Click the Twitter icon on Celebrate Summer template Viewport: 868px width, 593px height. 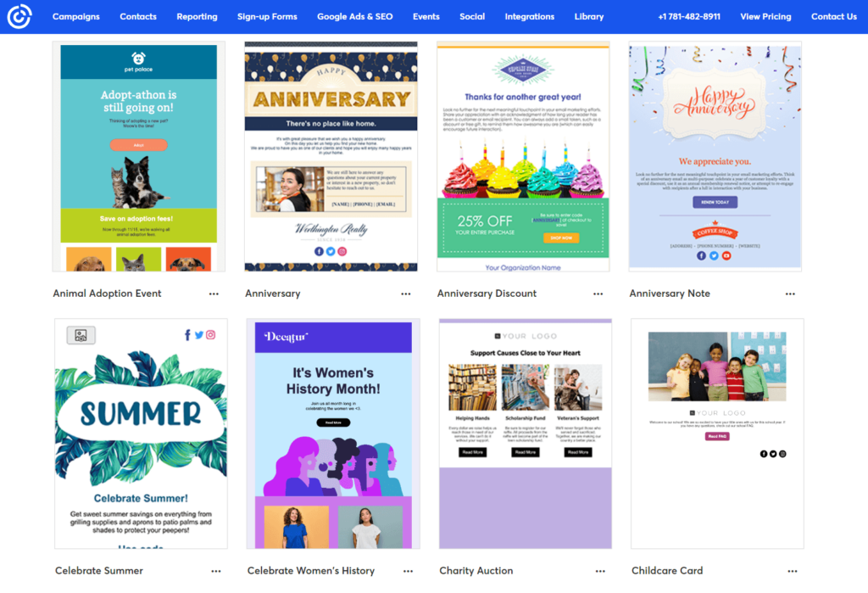click(x=198, y=334)
